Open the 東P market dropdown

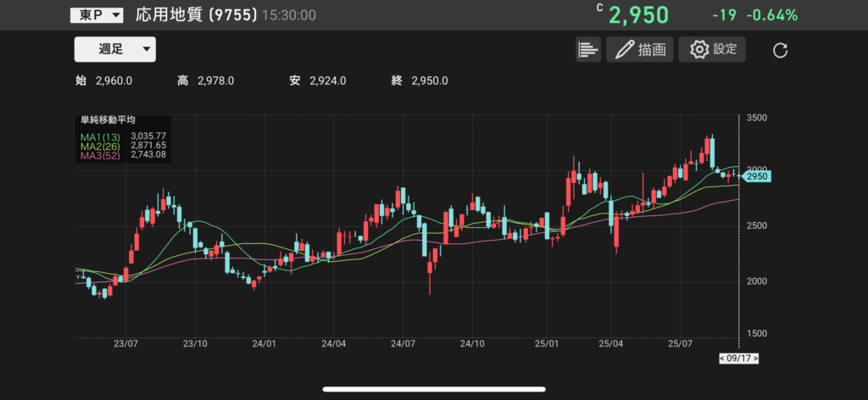[96, 15]
